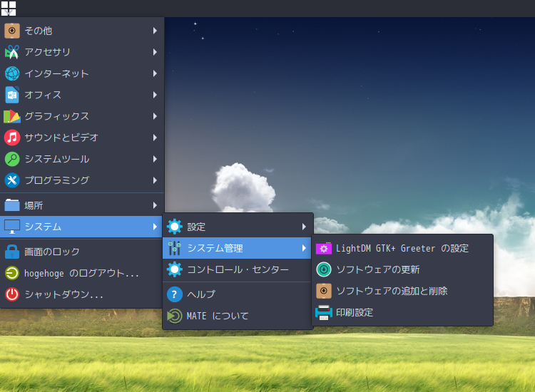Screen dimensions: 535x392
Task: Click the コントロール・センター gear icon
Action: [x=175, y=269]
